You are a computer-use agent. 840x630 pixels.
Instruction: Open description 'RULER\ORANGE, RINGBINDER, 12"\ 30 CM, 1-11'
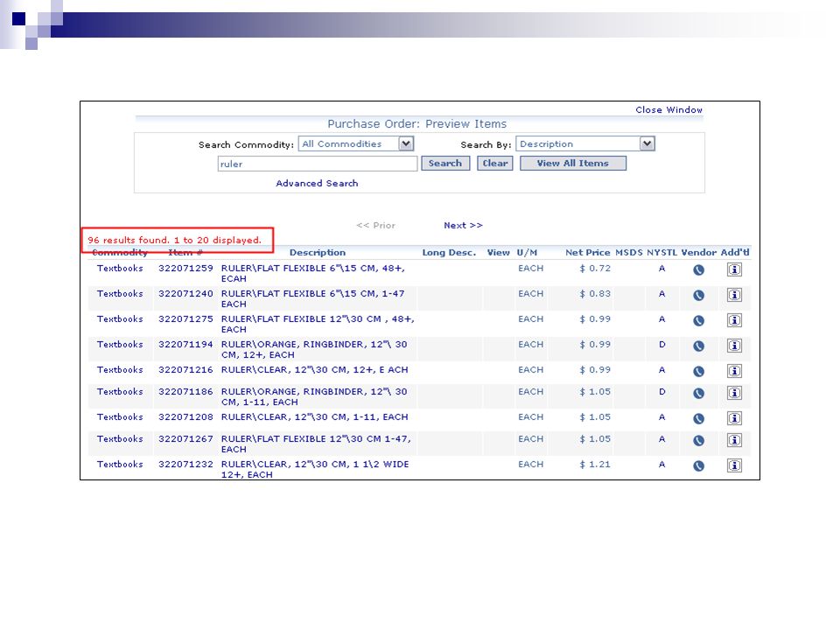(x=314, y=396)
